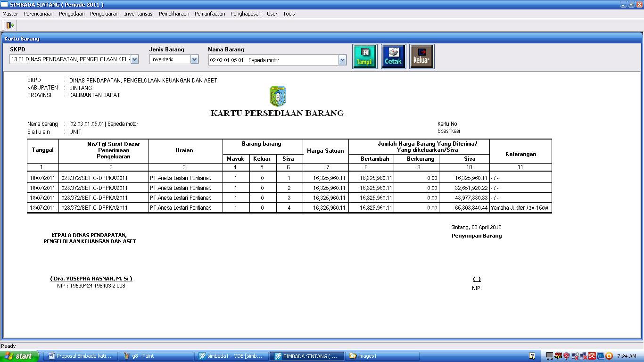This screenshot has height=362, width=644.
Task: Open the Avira antivirus tray icon
Action: pos(592,356)
